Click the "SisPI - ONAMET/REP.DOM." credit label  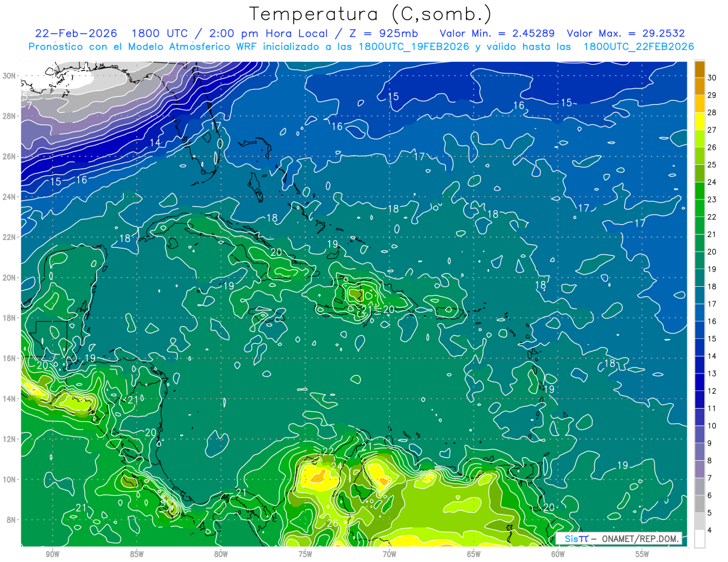(618, 538)
